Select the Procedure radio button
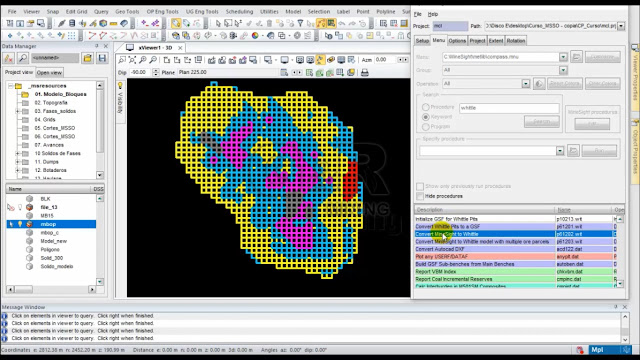The image size is (640, 360). pyautogui.click(x=426, y=107)
